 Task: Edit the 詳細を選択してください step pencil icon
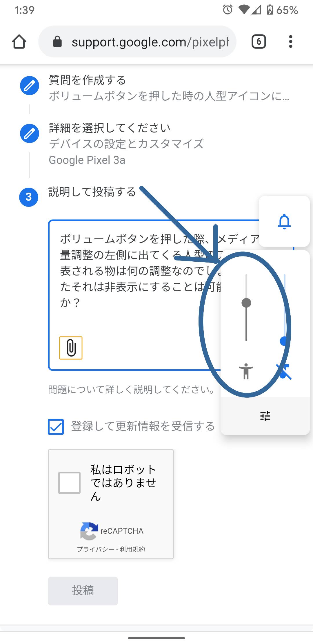(x=30, y=133)
